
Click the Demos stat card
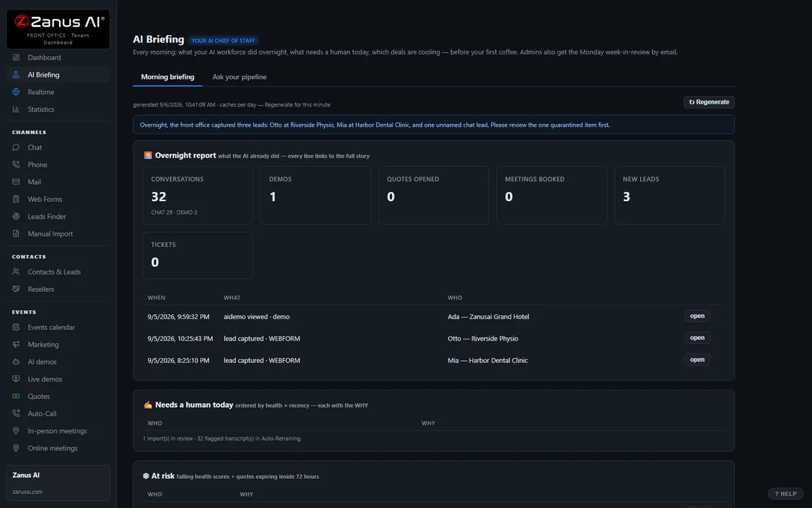click(x=316, y=196)
